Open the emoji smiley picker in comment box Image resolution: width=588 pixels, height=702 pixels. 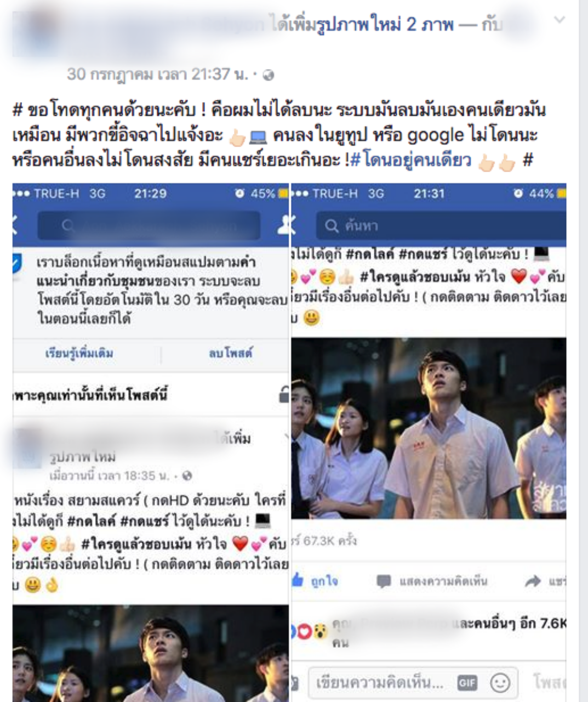[x=500, y=683]
